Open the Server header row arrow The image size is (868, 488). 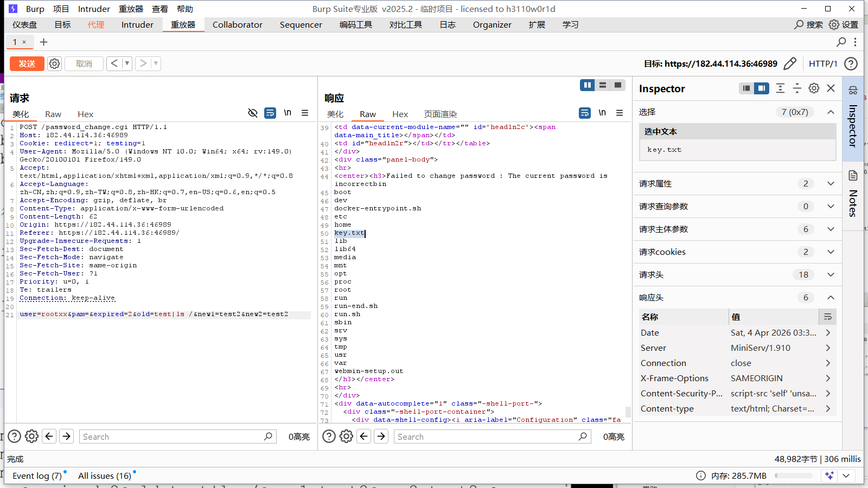click(828, 348)
